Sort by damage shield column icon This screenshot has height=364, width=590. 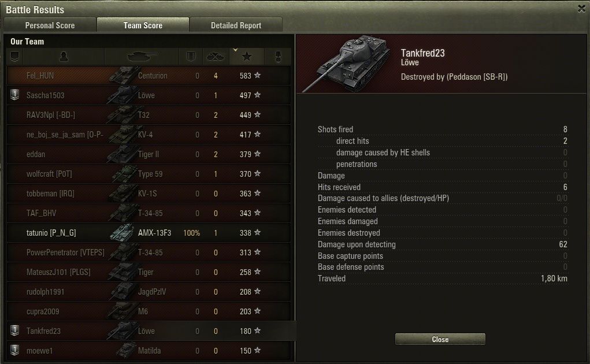click(x=191, y=57)
